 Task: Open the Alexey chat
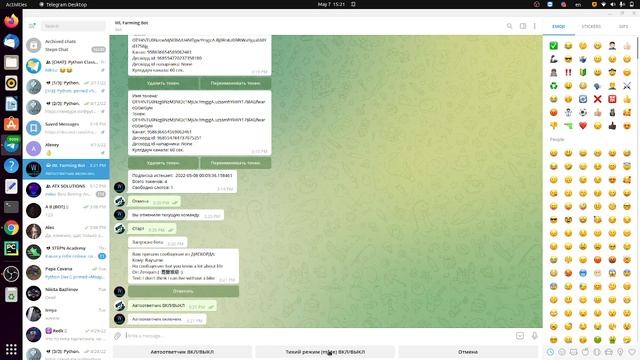(x=66, y=149)
